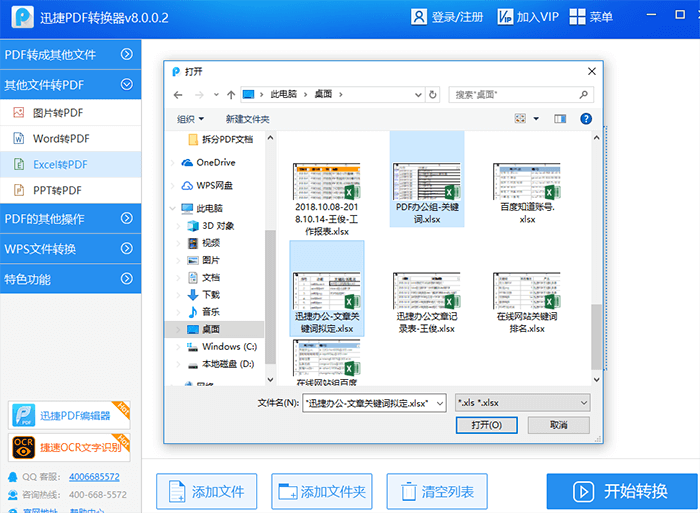Image resolution: width=700 pixels, height=513 pixels.
Task: Select the Word转PDF option
Action: tap(71, 138)
